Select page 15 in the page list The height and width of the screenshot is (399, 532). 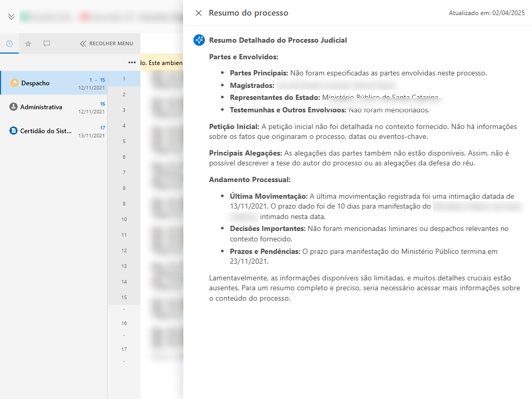click(x=124, y=298)
